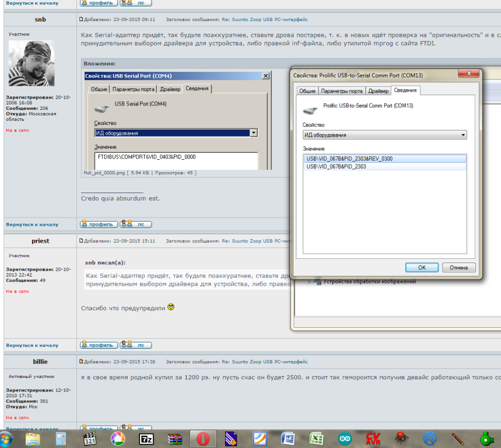Open snb's 'профиль' button

click(99, 224)
